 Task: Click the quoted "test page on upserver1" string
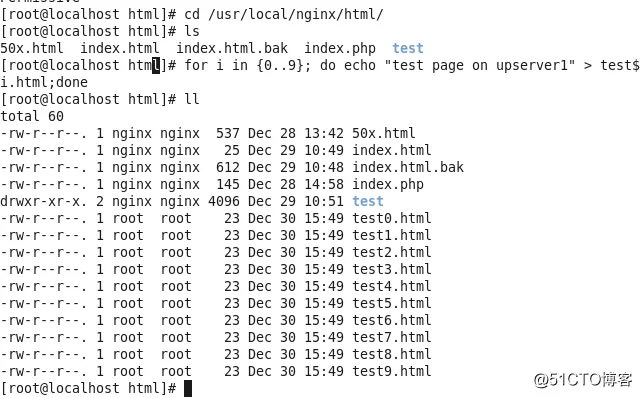tap(479, 66)
